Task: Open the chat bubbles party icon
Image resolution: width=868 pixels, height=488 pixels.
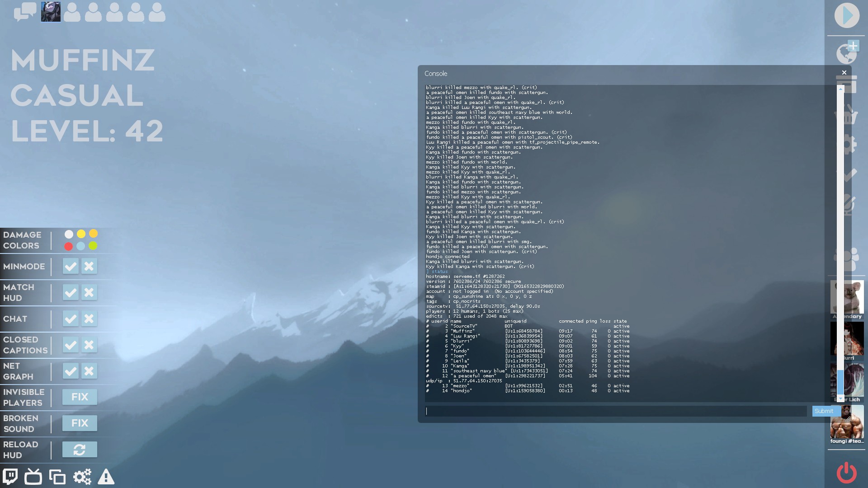Action: pyautogui.click(x=25, y=12)
